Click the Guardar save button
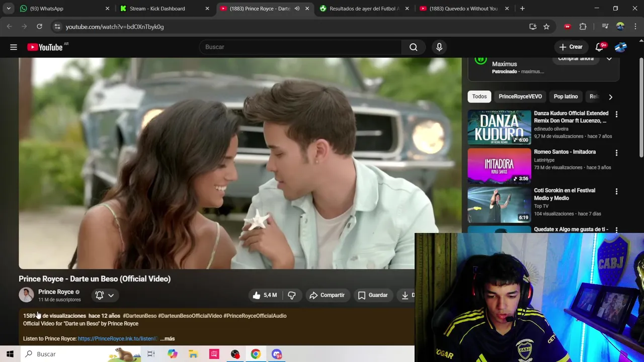The image size is (644, 362). click(373, 296)
